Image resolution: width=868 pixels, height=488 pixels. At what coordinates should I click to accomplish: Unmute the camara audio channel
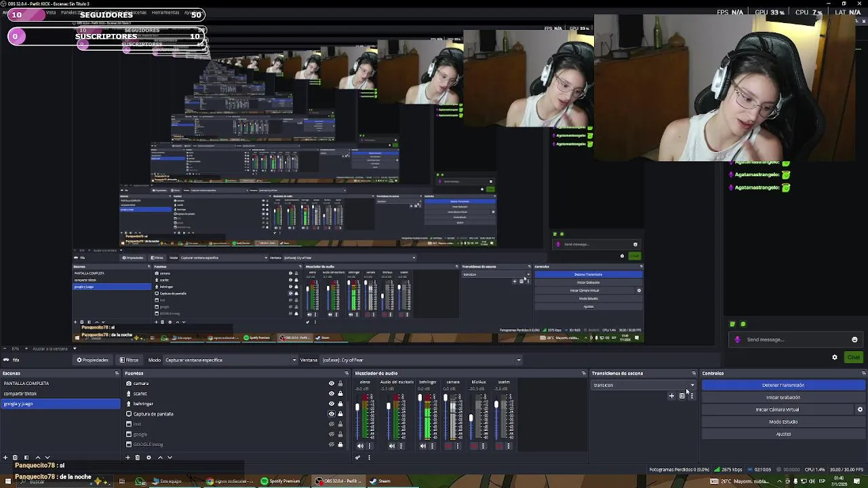tap(448, 446)
